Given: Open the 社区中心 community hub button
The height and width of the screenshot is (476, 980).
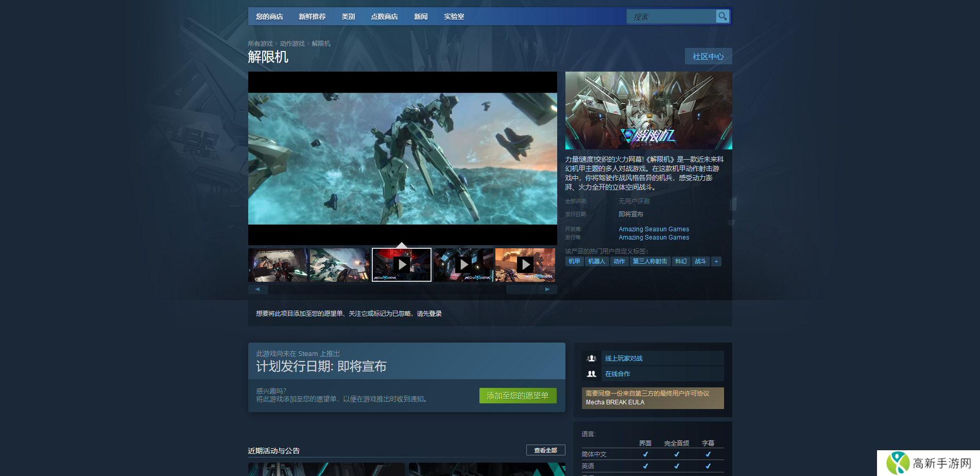Looking at the screenshot, I should (708, 57).
